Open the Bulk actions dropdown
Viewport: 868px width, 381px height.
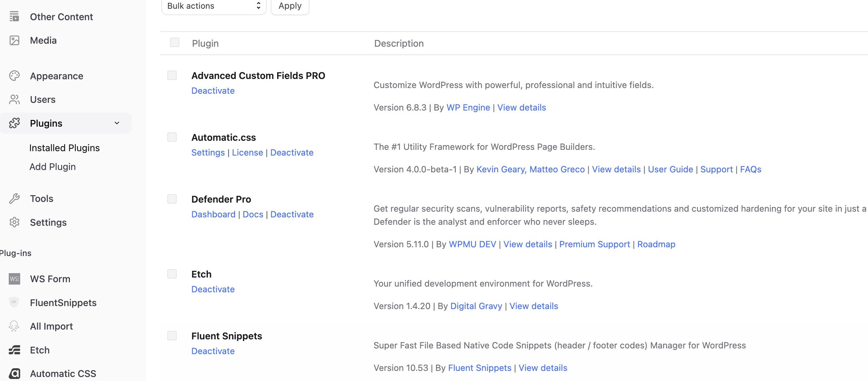[214, 6]
